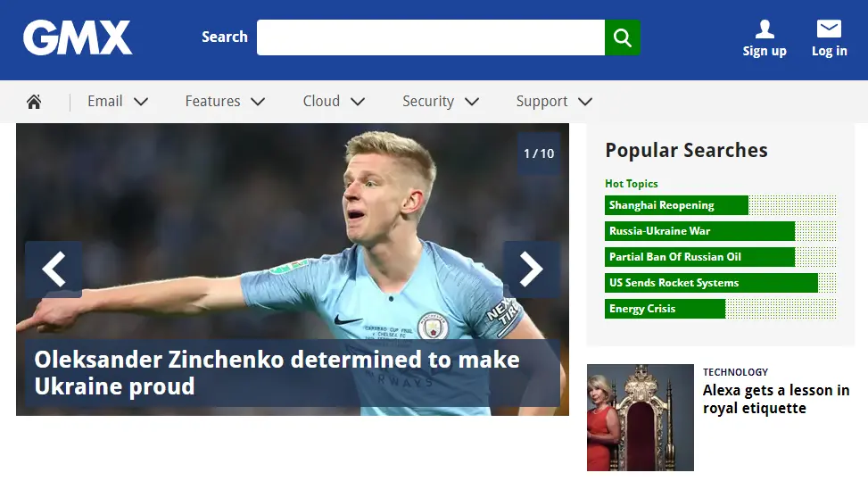868x481 pixels.
Task: Advance to next slide with right arrow
Action: click(531, 269)
